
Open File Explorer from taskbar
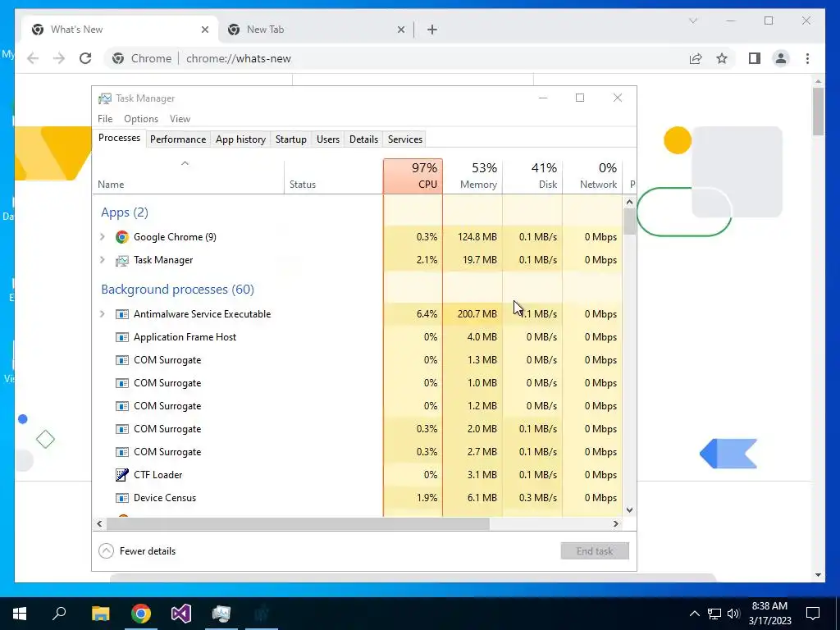(x=100, y=614)
